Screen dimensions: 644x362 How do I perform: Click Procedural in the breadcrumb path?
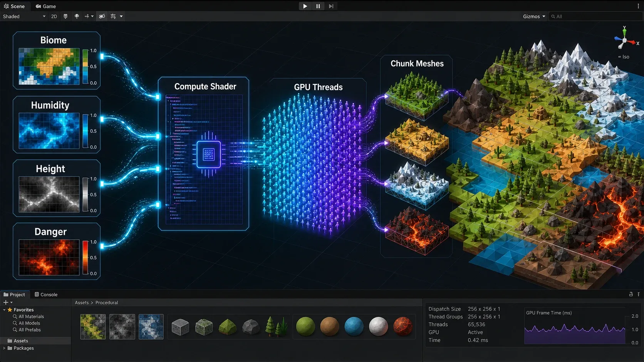click(x=107, y=303)
